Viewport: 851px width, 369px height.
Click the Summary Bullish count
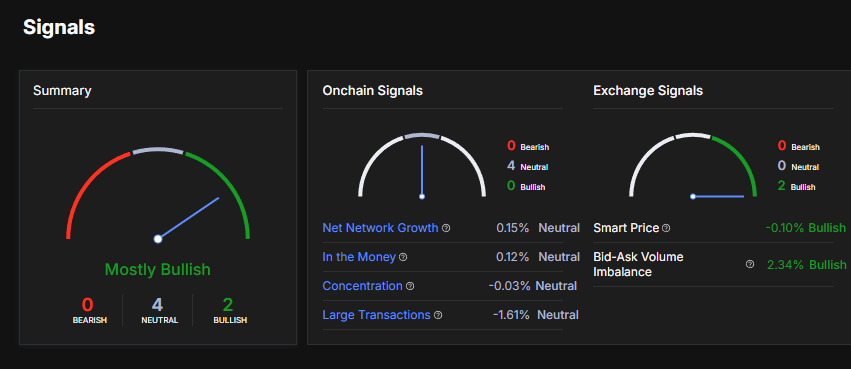(228, 305)
